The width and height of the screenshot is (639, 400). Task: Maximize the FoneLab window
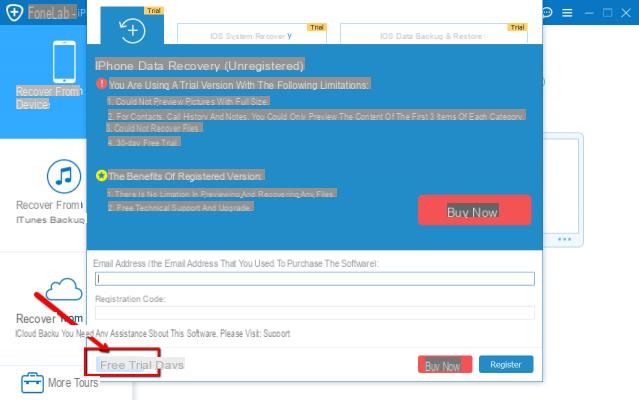pos(607,13)
